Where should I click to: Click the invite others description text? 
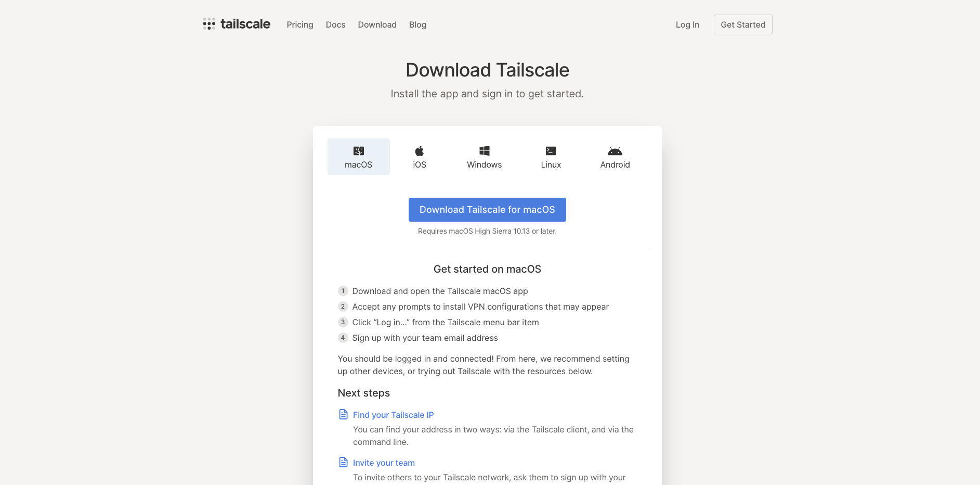click(x=489, y=477)
